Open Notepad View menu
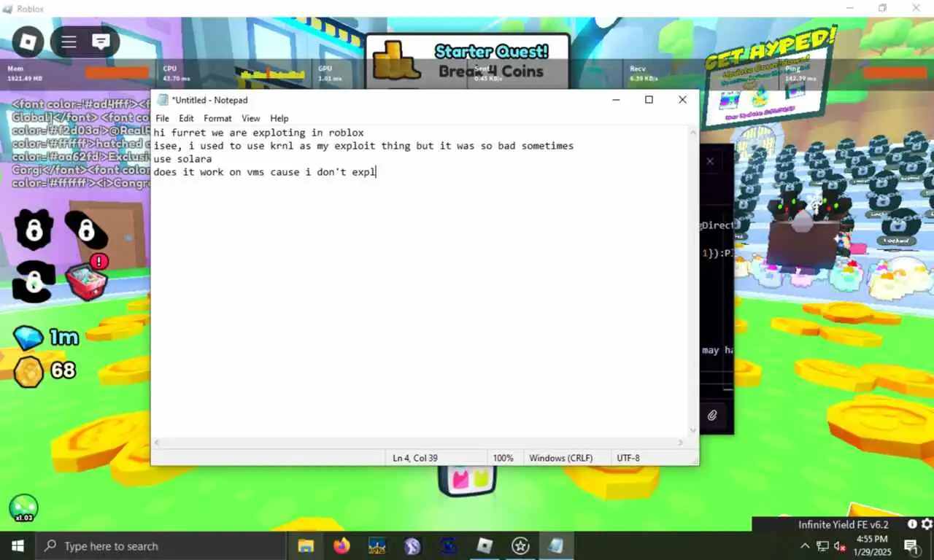Image resolution: width=934 pixels, height=560 pixels. [x=251, y=118]
